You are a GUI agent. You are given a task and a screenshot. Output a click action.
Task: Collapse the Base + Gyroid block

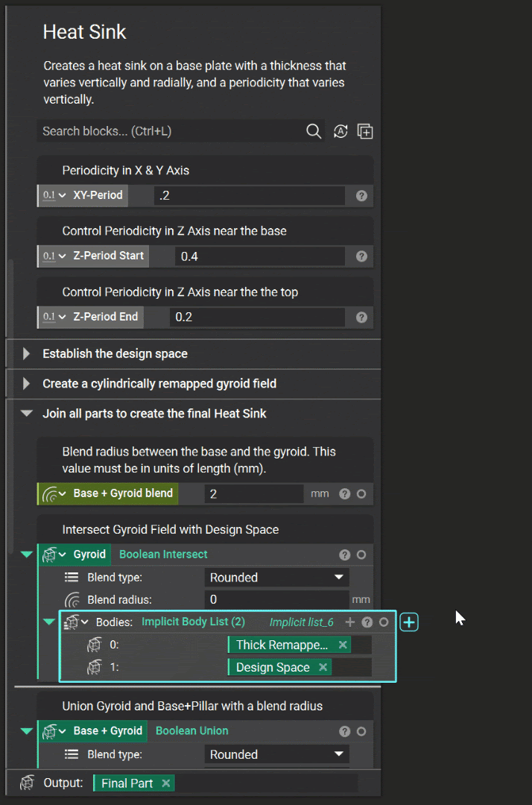pyautogui.click(x=27, y=731)
